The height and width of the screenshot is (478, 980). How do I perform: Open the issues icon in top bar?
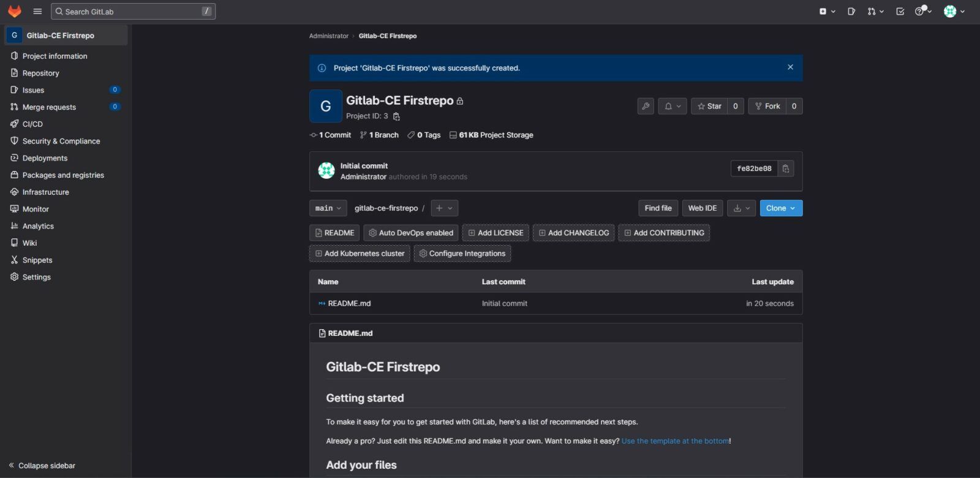click(851, 12)
